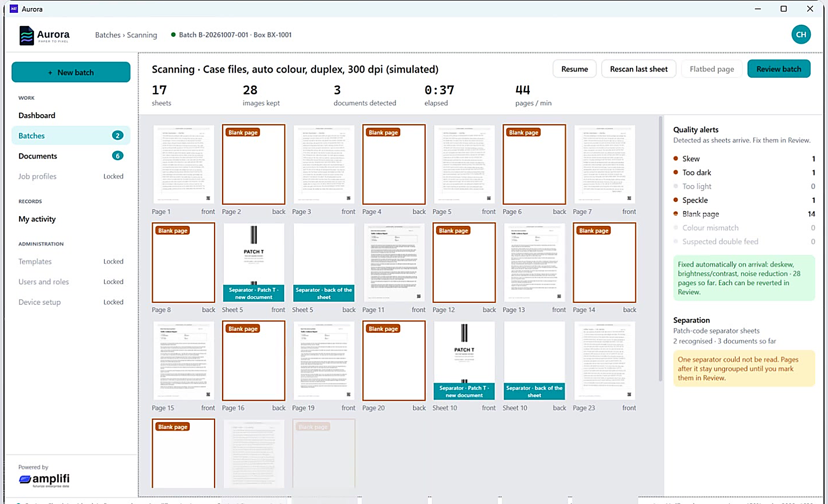This screenshot has width=828, height=504.
Task: Select Sheet 10 front Patch T separator
Action: coord(464,361)
